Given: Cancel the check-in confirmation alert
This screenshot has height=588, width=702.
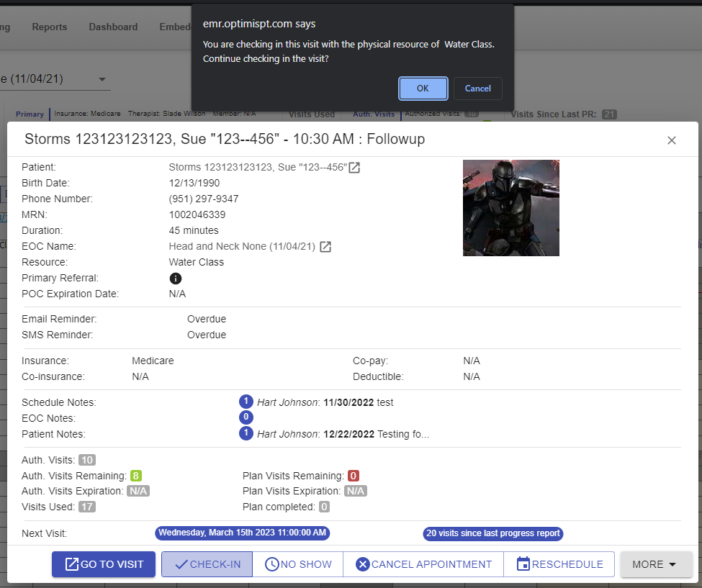Looking at the screenshot, I should (x=477, y=89).
